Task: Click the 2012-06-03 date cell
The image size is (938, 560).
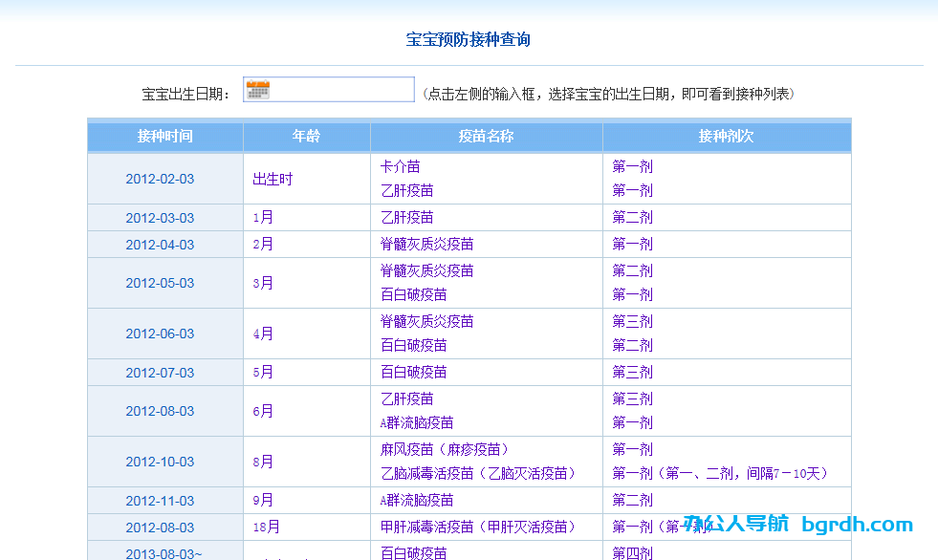Action: 160,334
